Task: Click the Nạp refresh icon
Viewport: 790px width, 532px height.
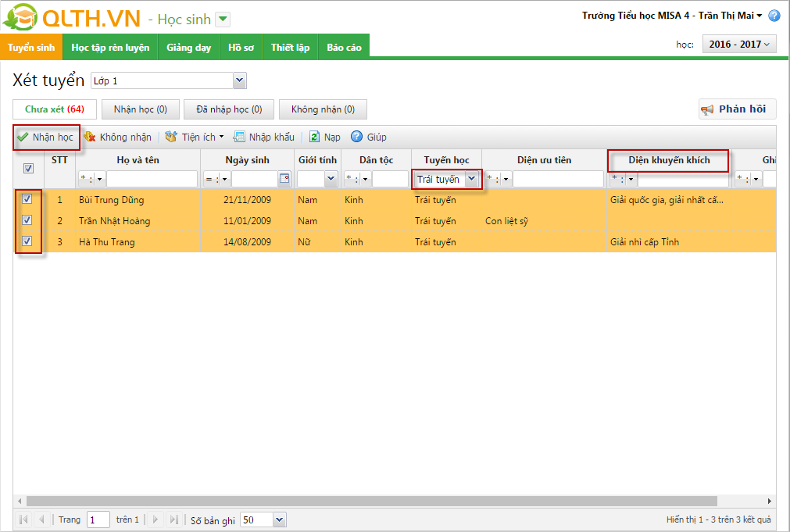Action: coord(315,137)
